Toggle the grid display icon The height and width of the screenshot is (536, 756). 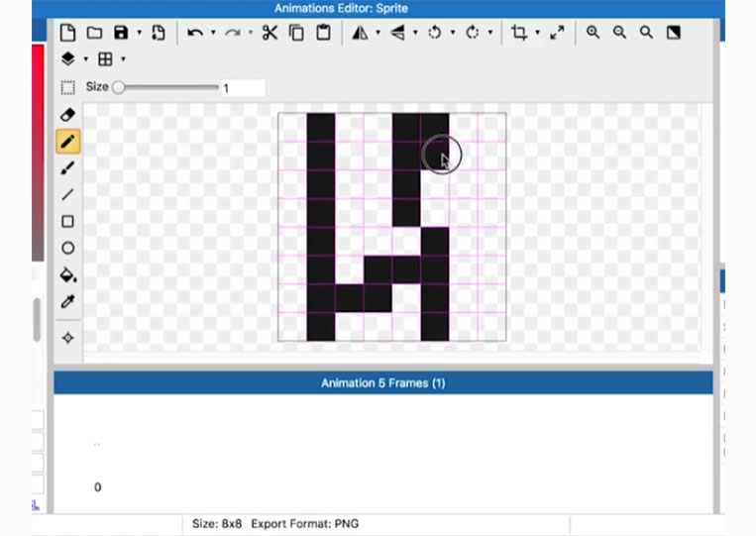pyautogui.click(x=105, y=58)
